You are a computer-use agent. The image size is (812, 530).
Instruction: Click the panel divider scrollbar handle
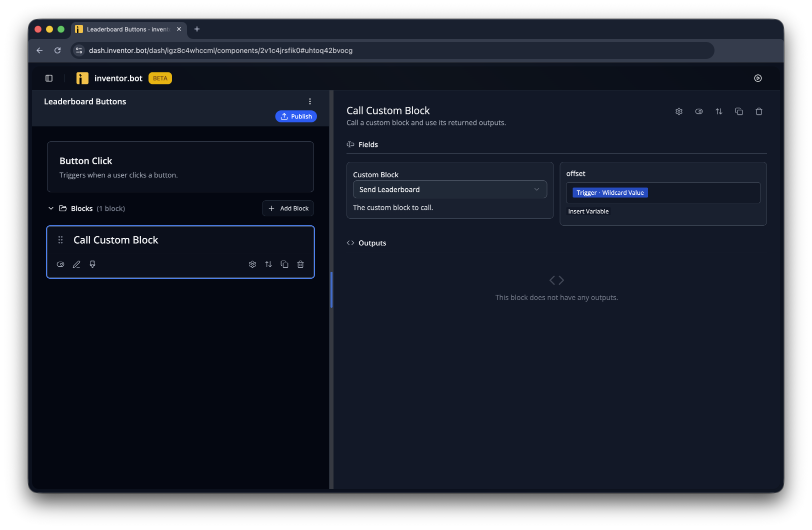click(331, 290)
